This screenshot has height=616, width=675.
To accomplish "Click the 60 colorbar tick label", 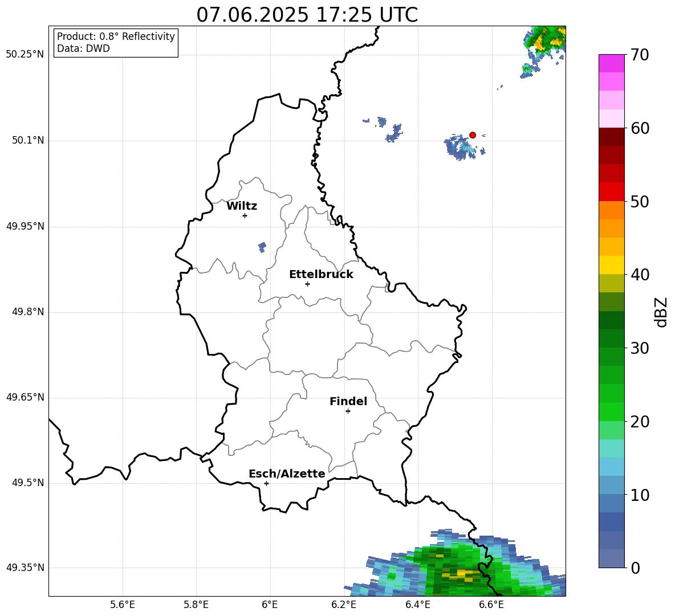I will pos(640,128).
